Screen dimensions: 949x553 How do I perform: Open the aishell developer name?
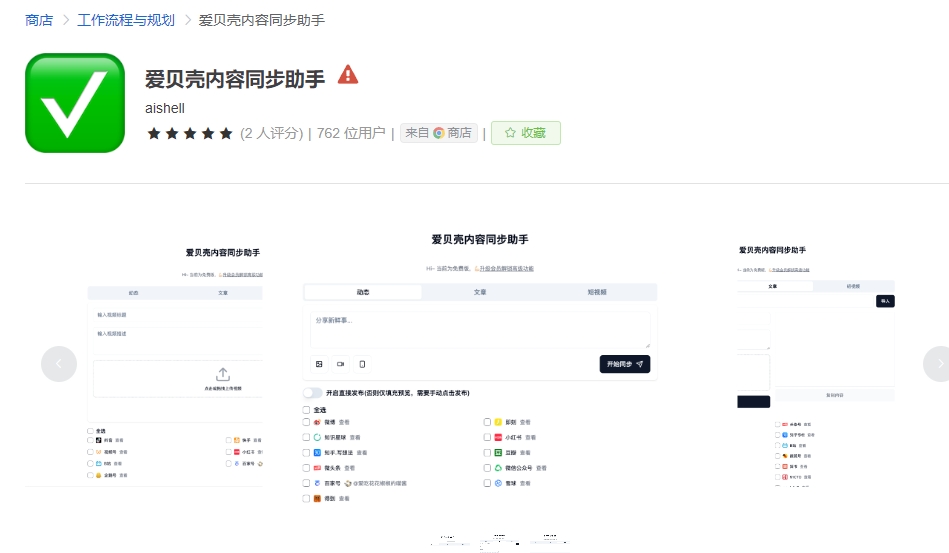point(165,108)
